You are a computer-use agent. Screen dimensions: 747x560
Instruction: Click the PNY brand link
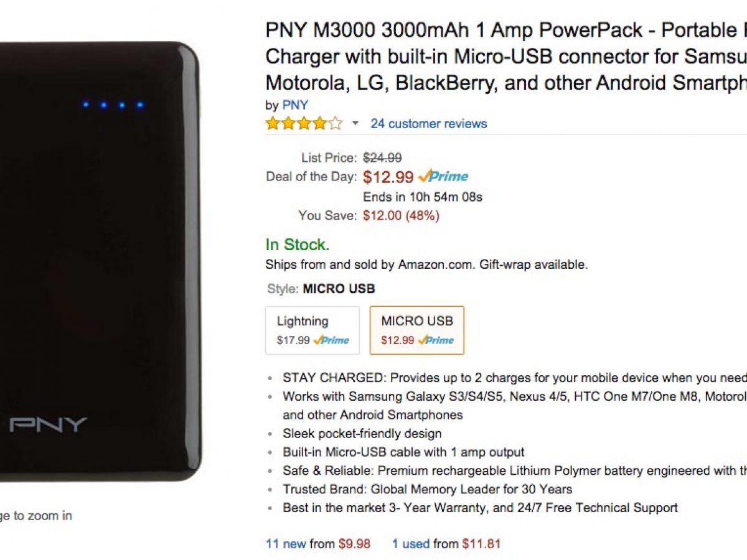coord(294,105)
